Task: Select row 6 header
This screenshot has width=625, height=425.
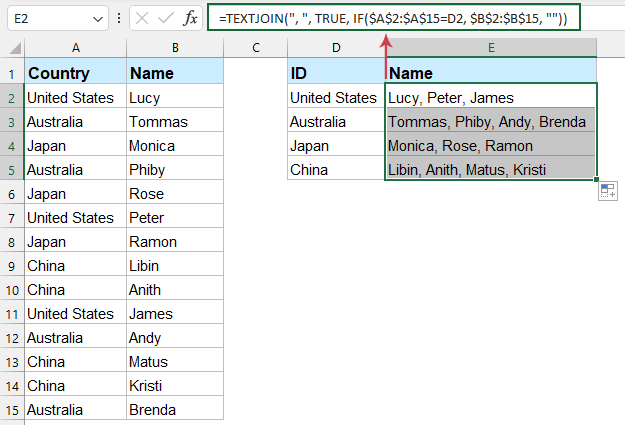Action: point(12,194)
